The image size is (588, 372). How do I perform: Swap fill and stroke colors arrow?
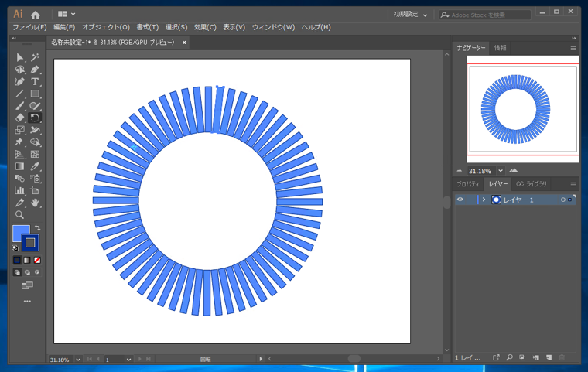point(37,228)
